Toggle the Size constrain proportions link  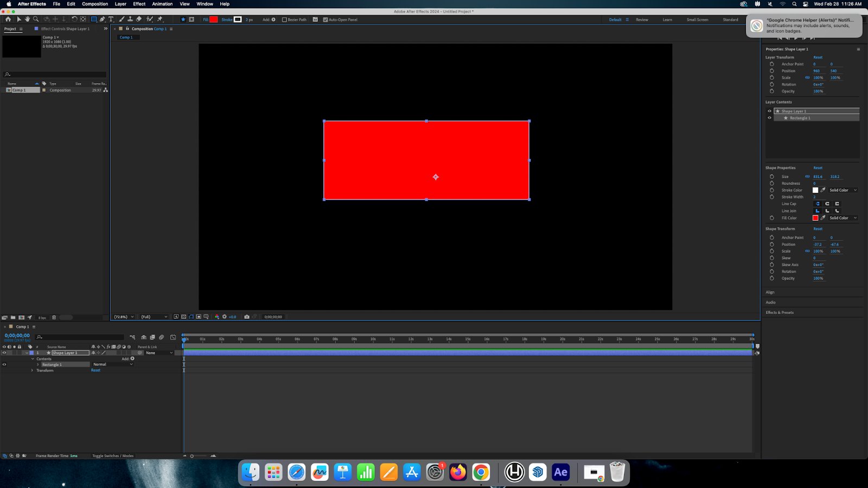pyautogui.click(x=807, y=177)
